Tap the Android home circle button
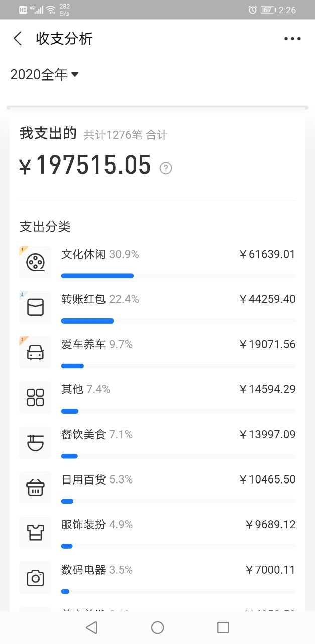Image resolution: width=315 pixels, height=644 pixels. pos(158,627)
